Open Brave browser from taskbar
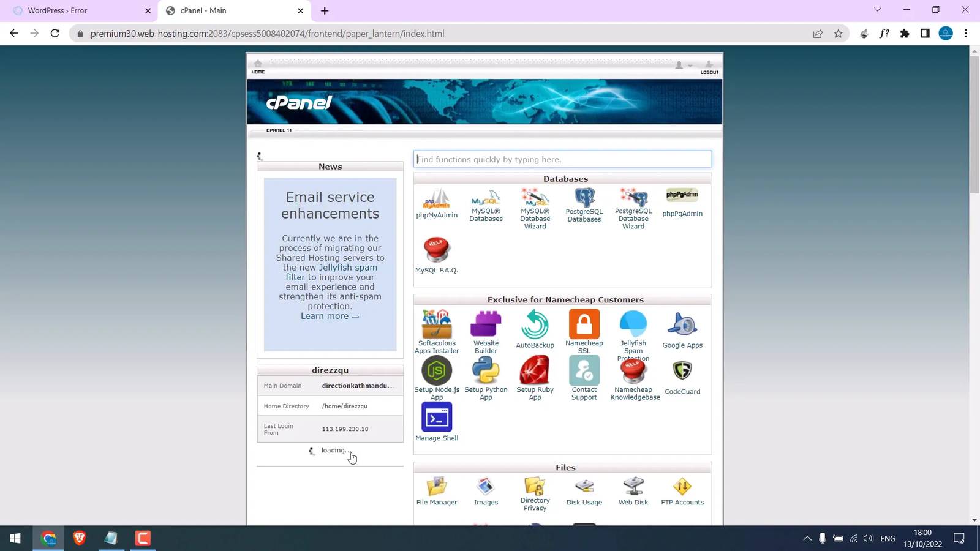 (x=79, y=538)
